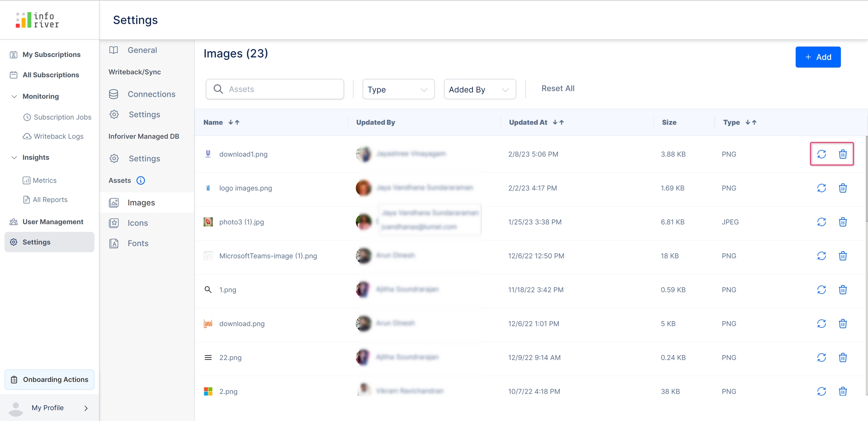Collapse the Monitoring section

[14, 96]
